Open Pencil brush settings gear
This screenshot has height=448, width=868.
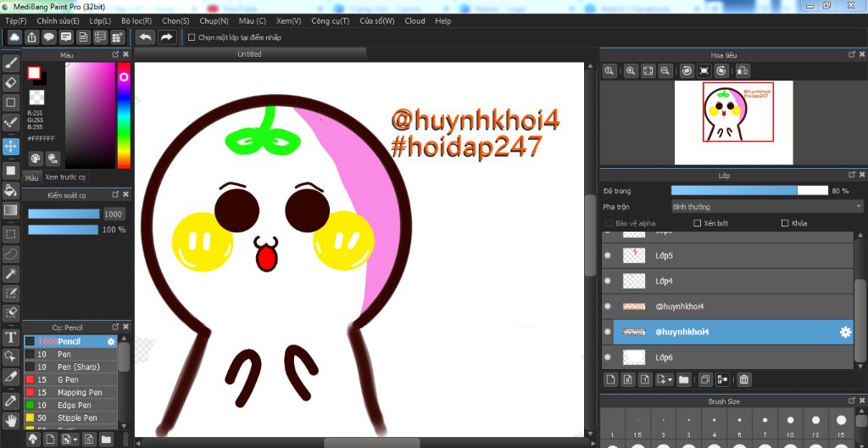tap(112, 342)
